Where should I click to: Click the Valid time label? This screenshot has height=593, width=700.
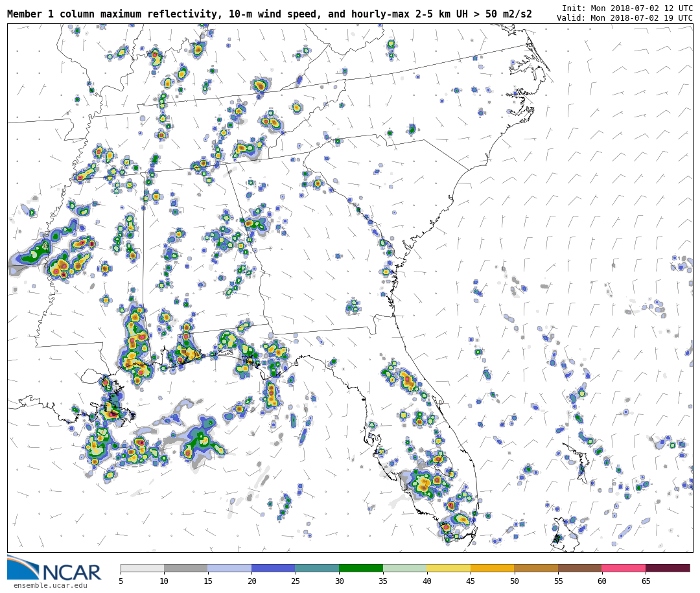[625, 18]
